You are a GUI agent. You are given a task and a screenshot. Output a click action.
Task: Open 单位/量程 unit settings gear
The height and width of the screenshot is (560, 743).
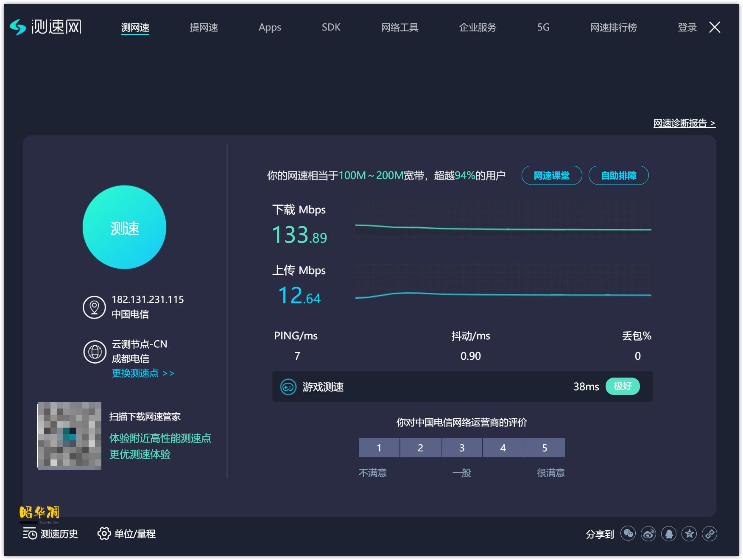pos(127,534)
